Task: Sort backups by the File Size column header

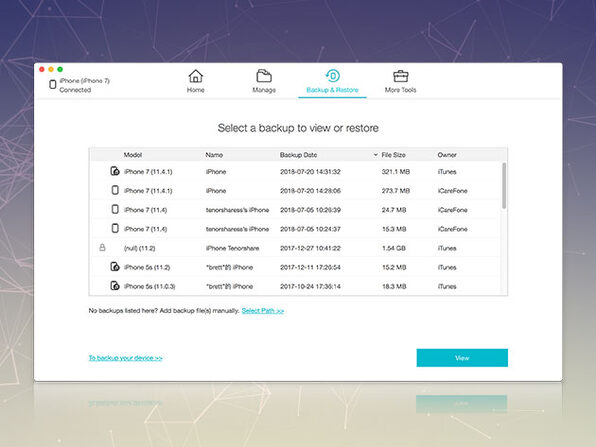Action: click(x=393, y=155)
